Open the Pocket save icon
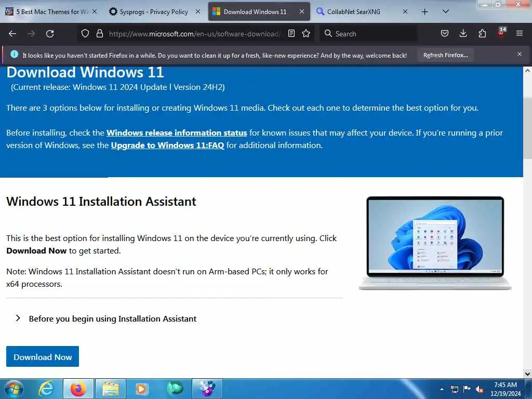 (x=445, y=33)
